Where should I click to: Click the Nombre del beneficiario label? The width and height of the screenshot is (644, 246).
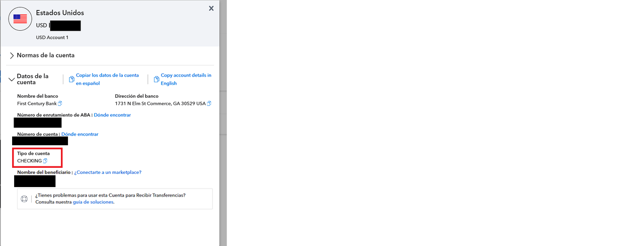coord(44,172)
